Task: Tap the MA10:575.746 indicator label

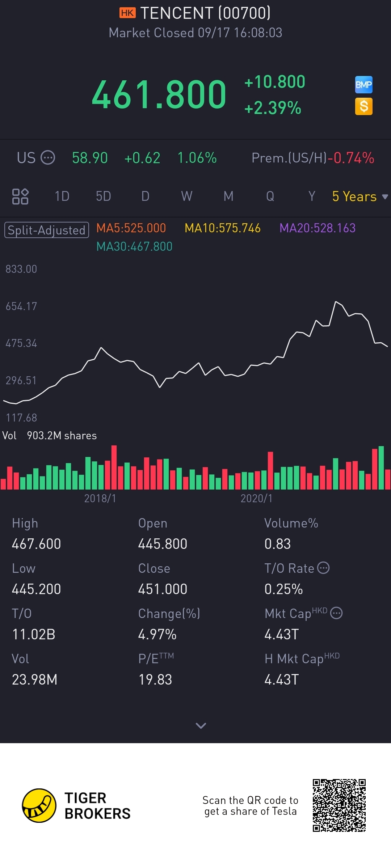Action: 223,228
